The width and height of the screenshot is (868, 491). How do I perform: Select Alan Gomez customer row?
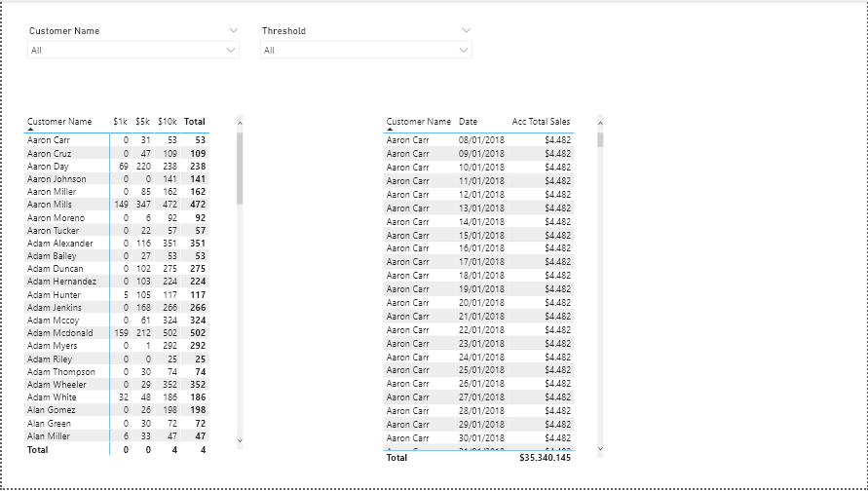[116, 409]
